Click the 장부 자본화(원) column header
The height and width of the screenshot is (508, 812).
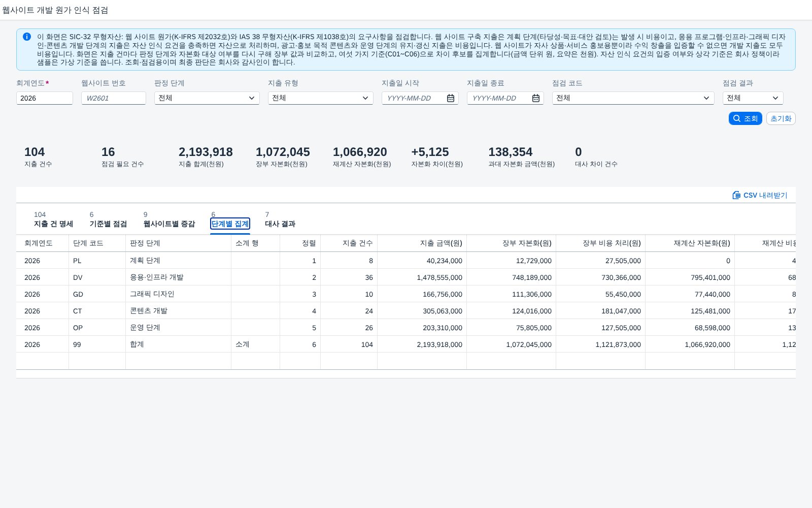(511, 243)
